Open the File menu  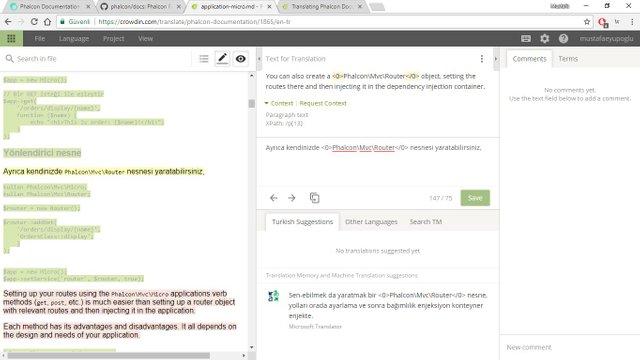[x=40, y=38]
